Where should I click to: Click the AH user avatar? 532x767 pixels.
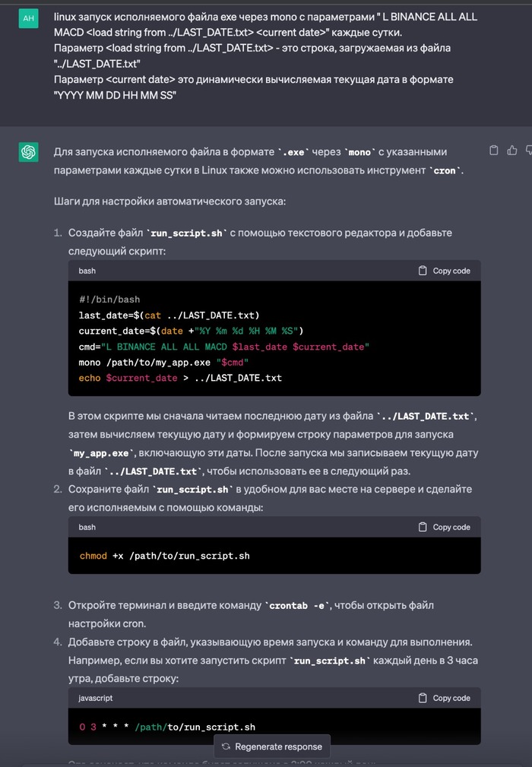pos(28,18)
